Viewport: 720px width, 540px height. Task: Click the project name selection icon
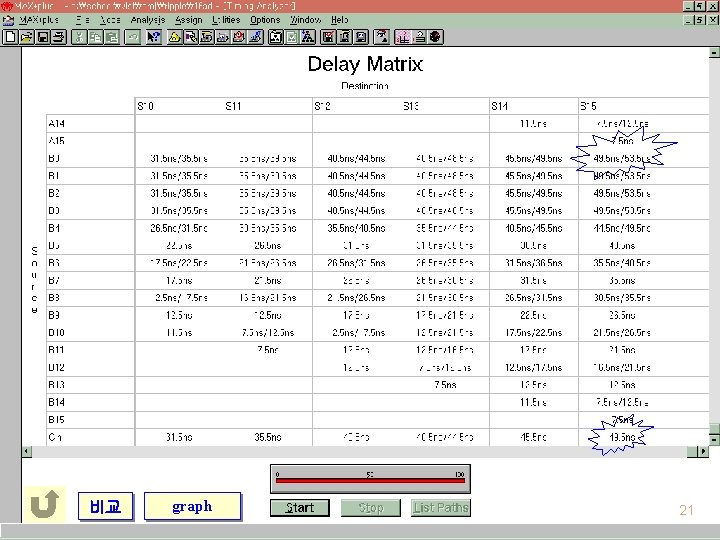[276, 37]
